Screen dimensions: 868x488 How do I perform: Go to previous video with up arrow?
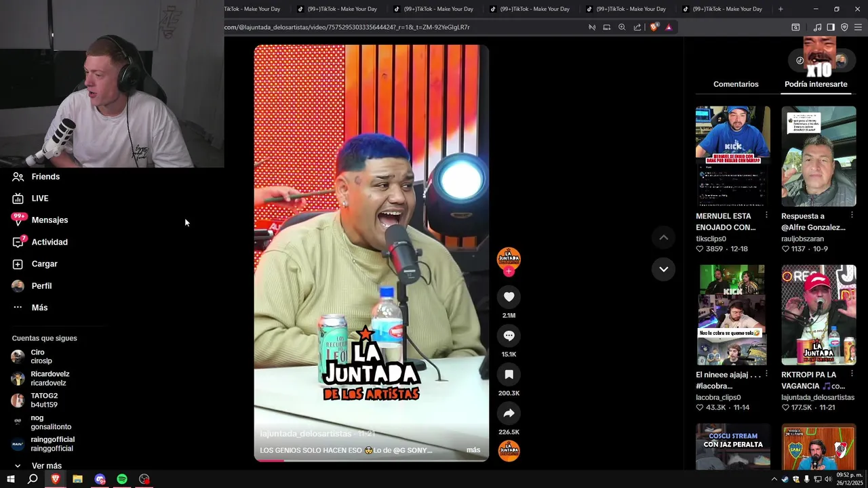click(663, 237)
